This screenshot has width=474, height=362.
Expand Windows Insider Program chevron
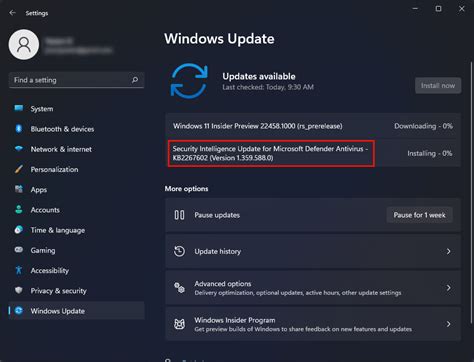(449, 324)
